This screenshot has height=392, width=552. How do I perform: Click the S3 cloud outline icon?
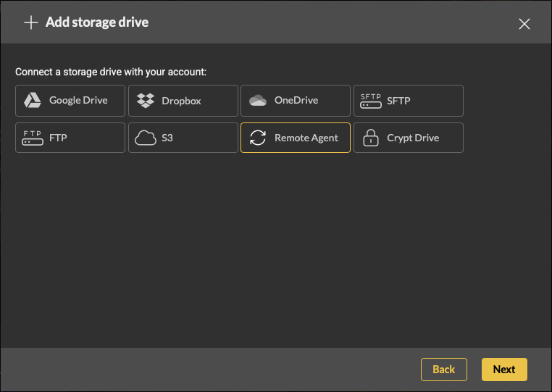(146, 138)
